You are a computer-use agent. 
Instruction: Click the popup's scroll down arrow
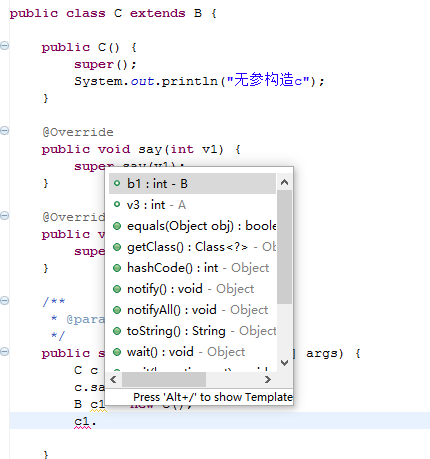(284, 362)
